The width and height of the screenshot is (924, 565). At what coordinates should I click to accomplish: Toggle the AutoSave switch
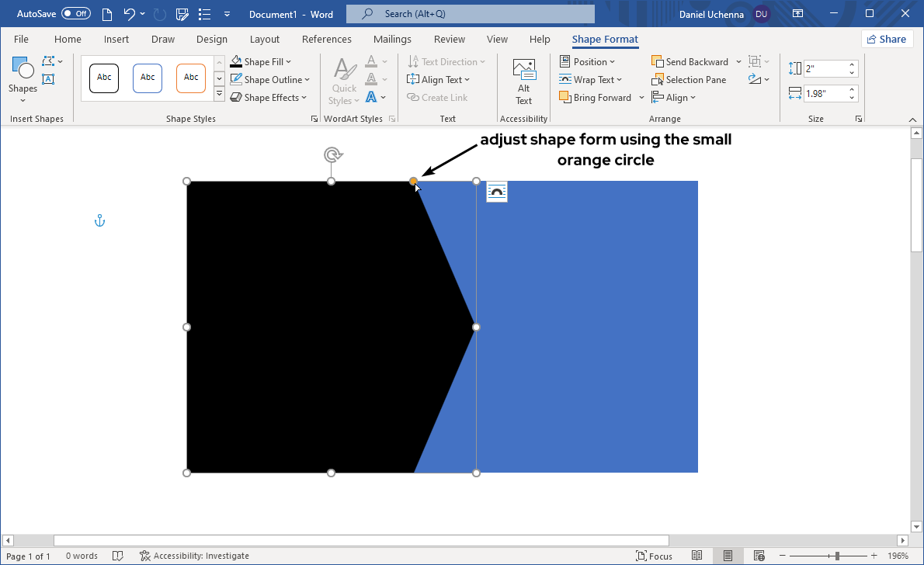(76, 14)
